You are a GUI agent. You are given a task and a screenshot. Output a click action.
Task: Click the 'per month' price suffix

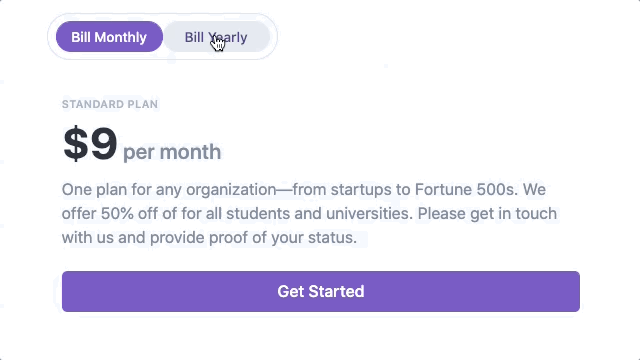172,152
